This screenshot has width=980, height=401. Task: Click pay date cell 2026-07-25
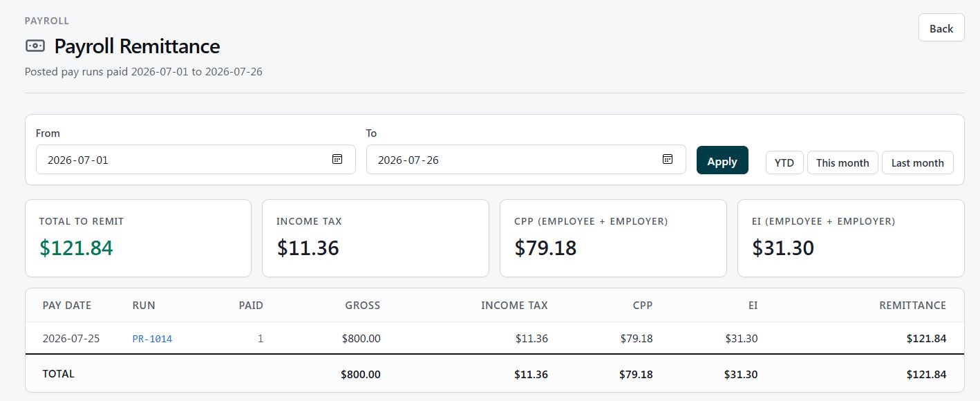click(x=71, y=339)
